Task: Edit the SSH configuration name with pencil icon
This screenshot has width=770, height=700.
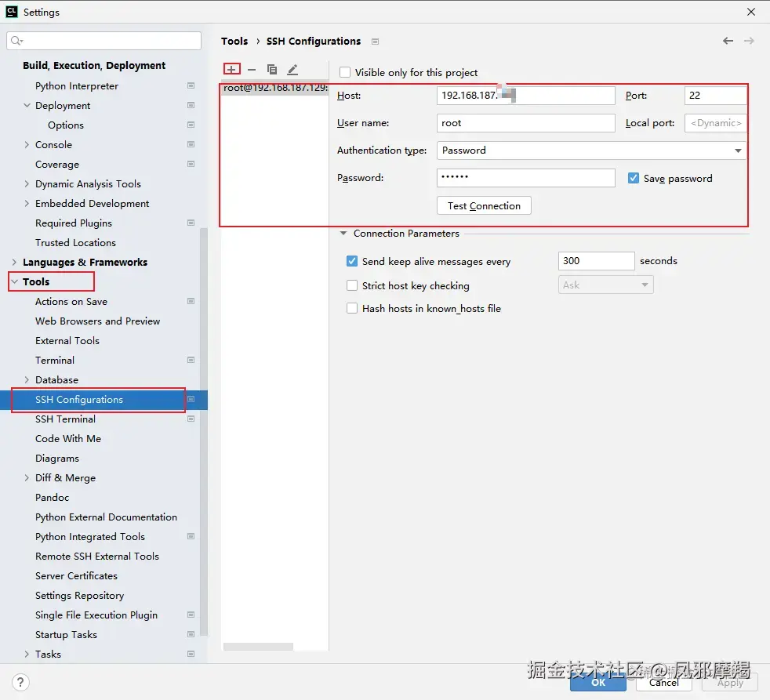Action: point(292,69)
